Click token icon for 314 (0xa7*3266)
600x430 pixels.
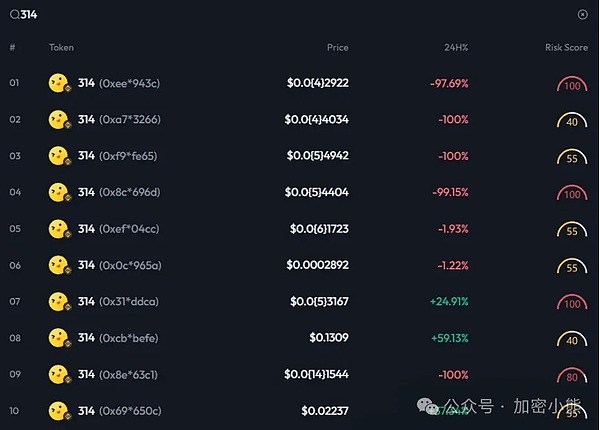tap(59, 120)
